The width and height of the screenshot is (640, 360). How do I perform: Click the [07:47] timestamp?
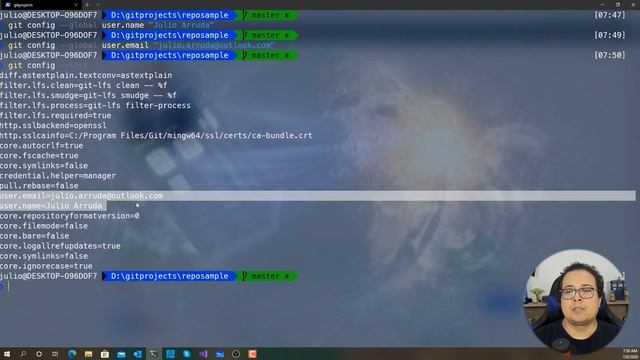coord(609,15)
